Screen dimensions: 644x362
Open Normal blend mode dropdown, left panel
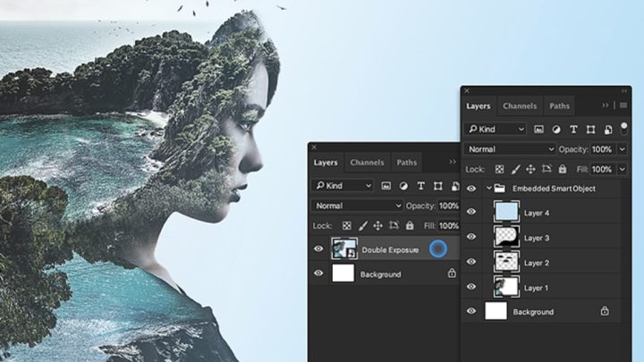click(x=357, y=206)
